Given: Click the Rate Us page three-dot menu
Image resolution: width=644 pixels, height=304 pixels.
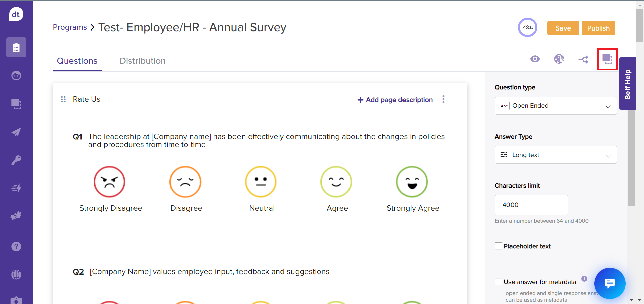Looking at the screenshot, I should [x=443, y=99].
